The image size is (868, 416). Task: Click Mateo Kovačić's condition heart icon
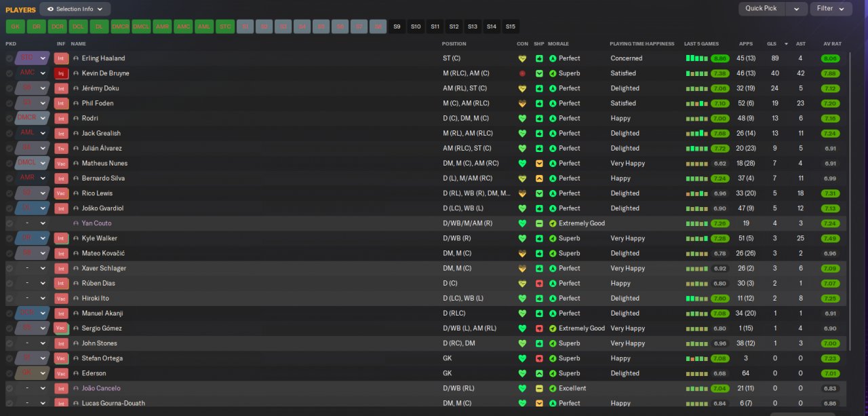coord(522,253)
